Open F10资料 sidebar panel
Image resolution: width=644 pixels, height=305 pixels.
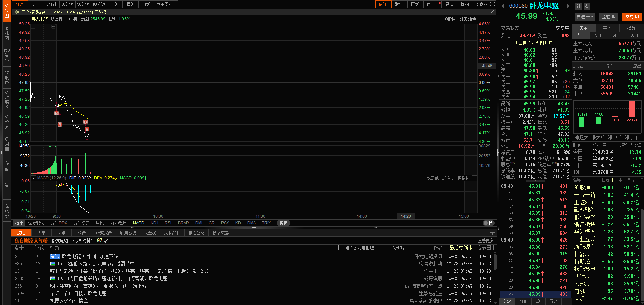[7, 55]
